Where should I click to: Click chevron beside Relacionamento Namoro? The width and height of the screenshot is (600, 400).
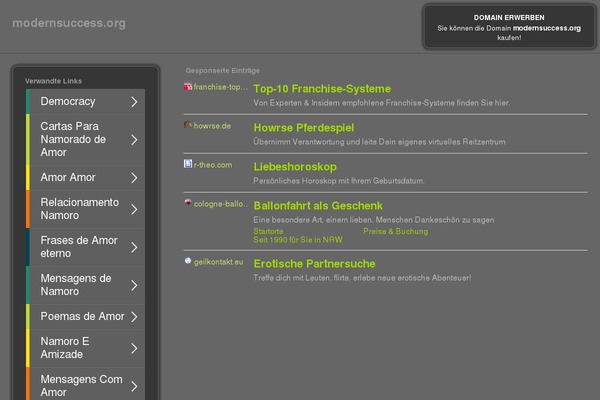[134, 209]
